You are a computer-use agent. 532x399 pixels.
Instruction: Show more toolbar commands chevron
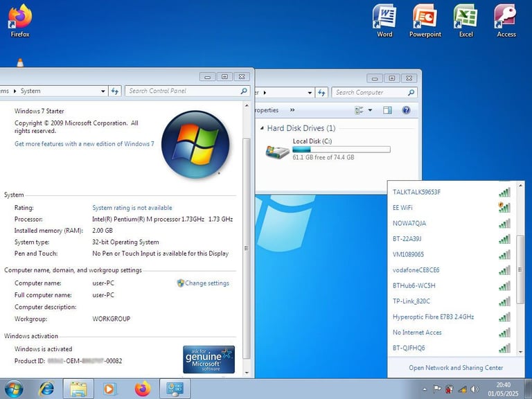click(292, 110)
